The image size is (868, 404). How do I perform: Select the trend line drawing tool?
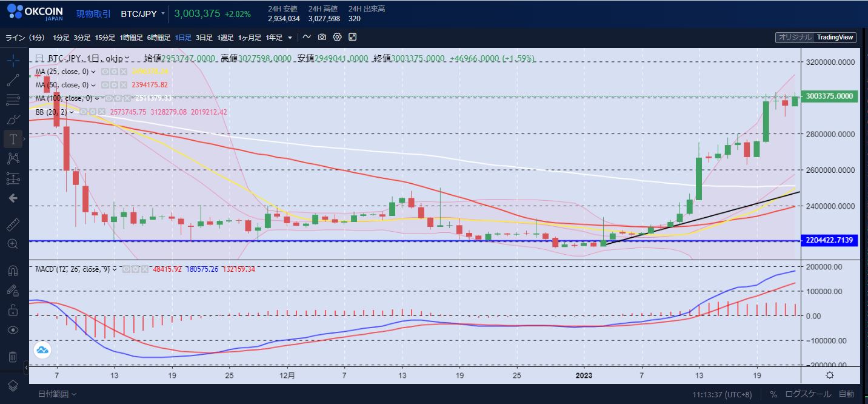click(x=13, y=79)
